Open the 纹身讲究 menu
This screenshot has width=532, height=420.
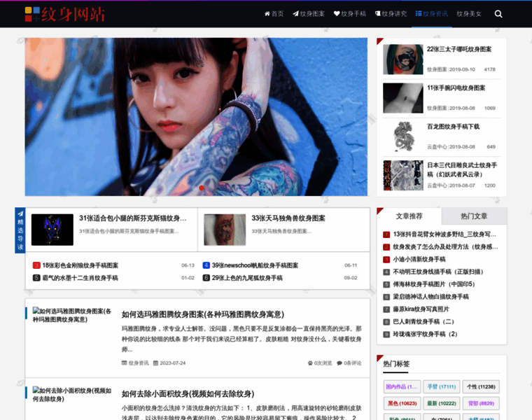391,14
